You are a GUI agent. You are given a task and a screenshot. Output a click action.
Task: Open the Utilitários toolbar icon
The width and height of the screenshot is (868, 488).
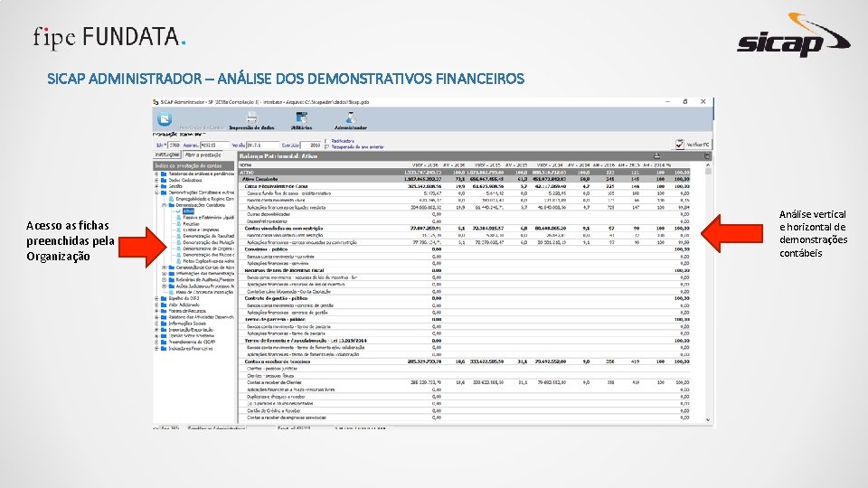pos(302,117)
